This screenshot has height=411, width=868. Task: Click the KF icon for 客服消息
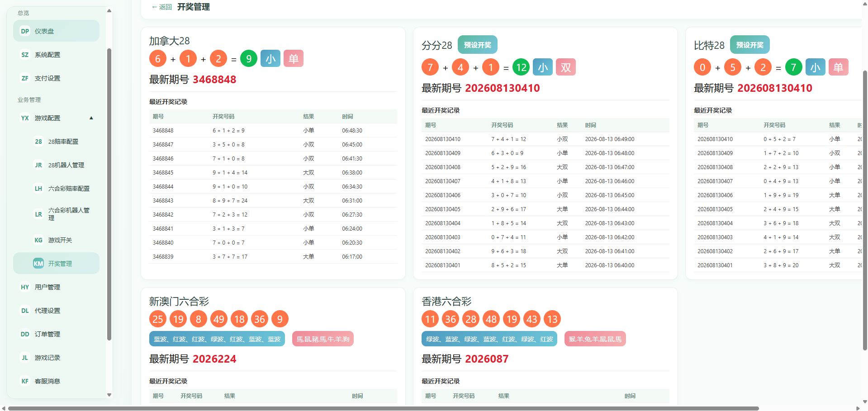[25, 381]
